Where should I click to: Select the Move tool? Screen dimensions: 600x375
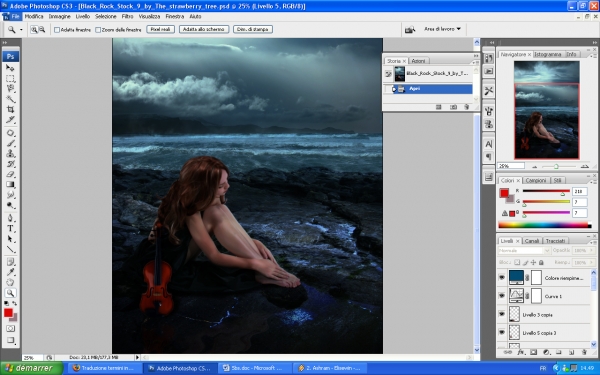[x=10, y=68]
